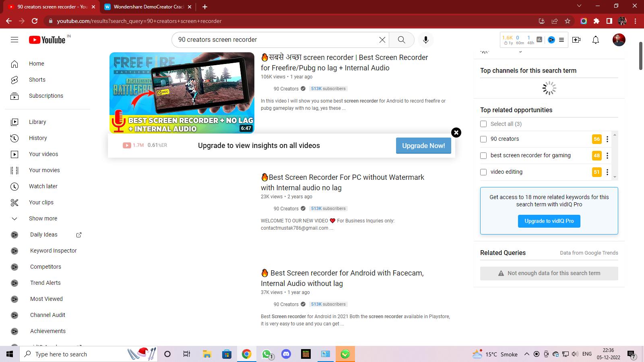Open the notifications bell

coord(596,40)
